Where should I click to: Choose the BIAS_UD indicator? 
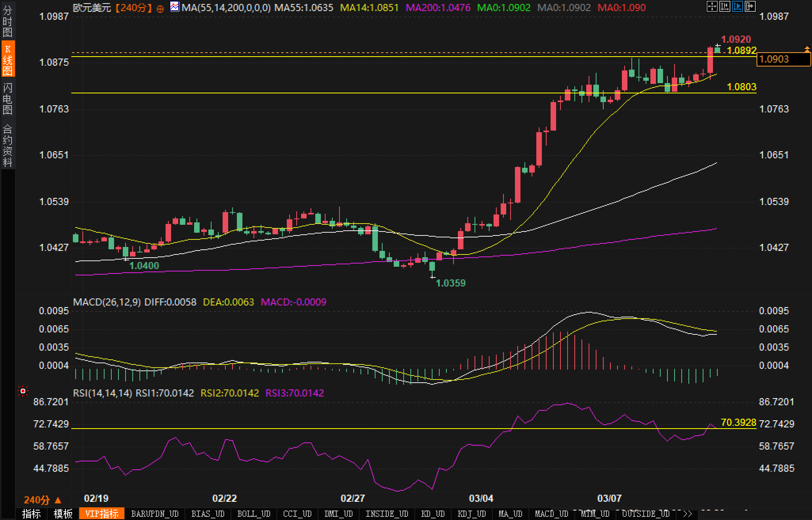pyautogui.click(x=208, y=514)
